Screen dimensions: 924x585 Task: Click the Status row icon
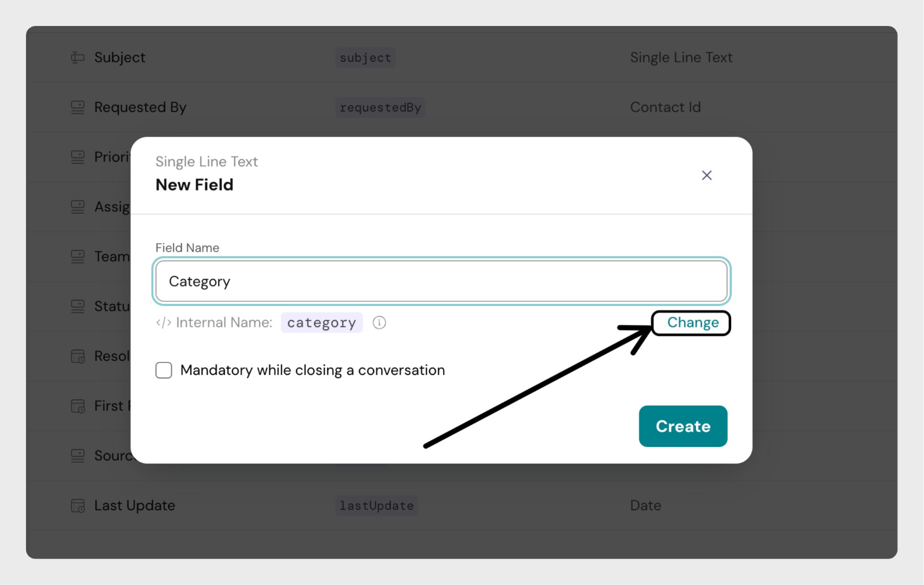click(x=78, y=307)
